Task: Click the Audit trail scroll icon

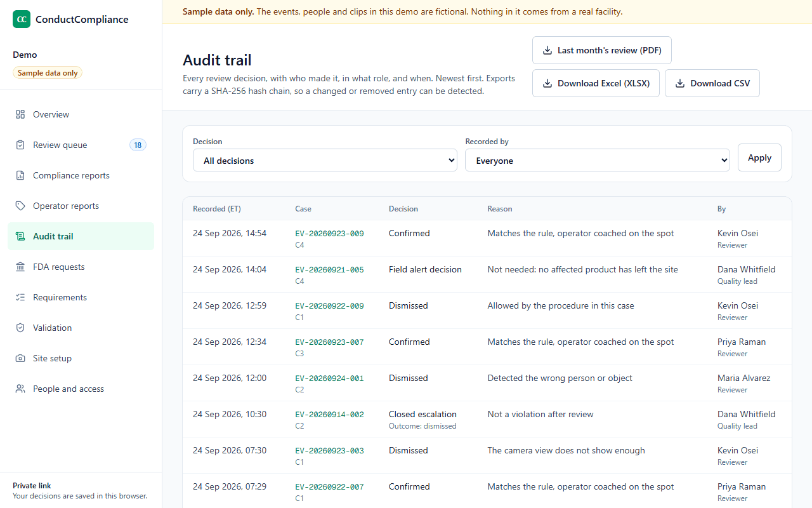Action: [20, 236]
